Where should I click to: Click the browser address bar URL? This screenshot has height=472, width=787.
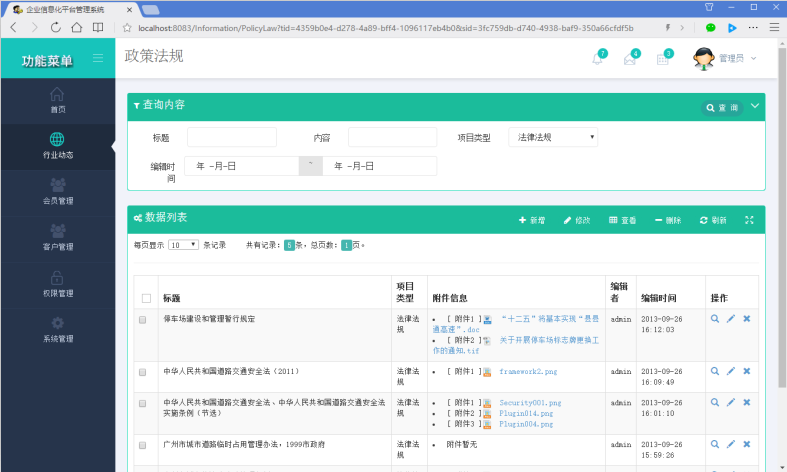[385, 28]
